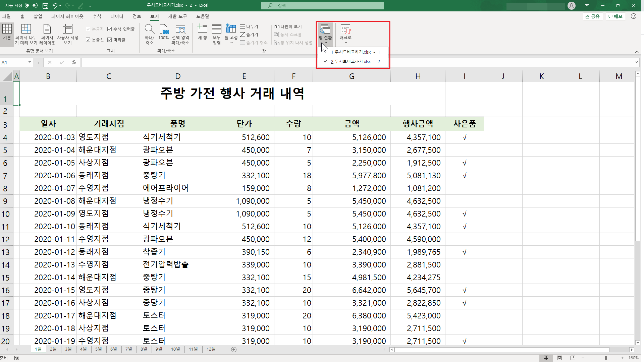The width and height of the screenshot is (644, 362).
Task: Click the Page Break Preview icon
Action: (26, 29)
